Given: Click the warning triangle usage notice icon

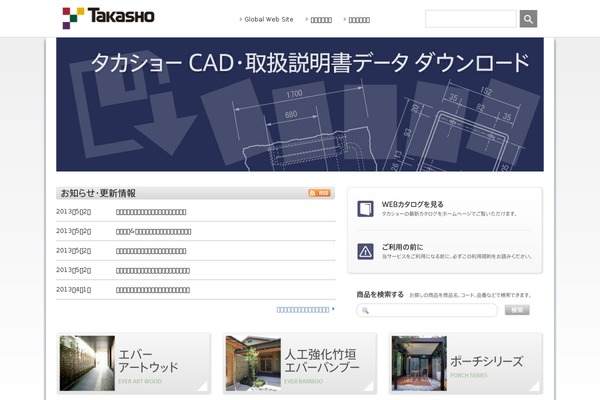Looking at the screenshot, I should click(x=366, y=250).
